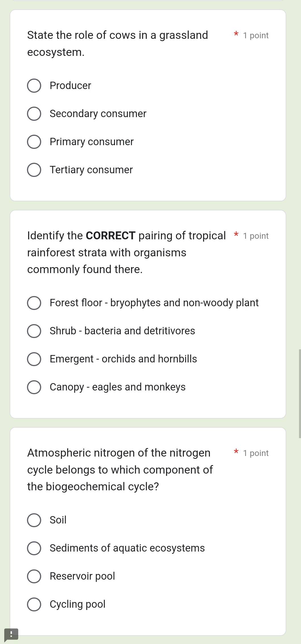Select Secondary consumer as the answer

pos(34,113)
